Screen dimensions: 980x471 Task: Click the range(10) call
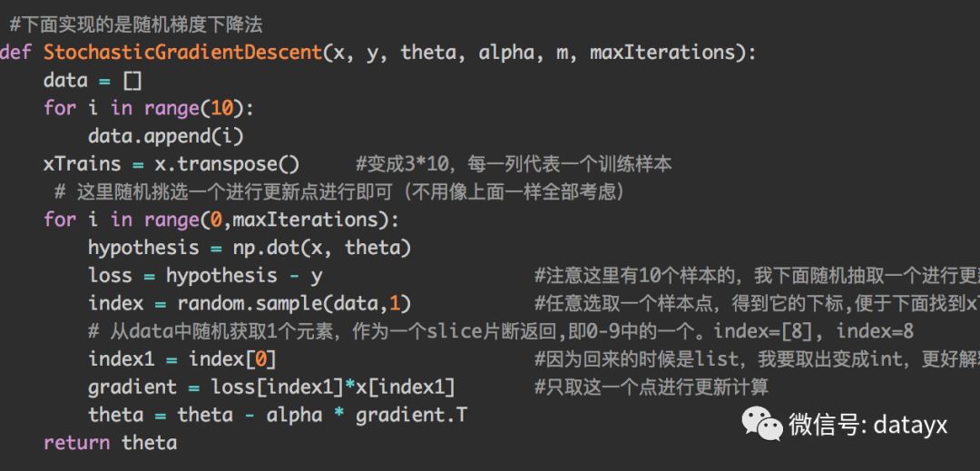(200, 109)
